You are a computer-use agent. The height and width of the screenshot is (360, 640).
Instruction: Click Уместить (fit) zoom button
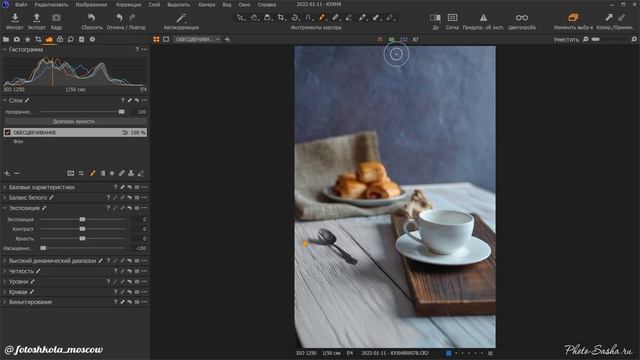click(x=566, y=40)
